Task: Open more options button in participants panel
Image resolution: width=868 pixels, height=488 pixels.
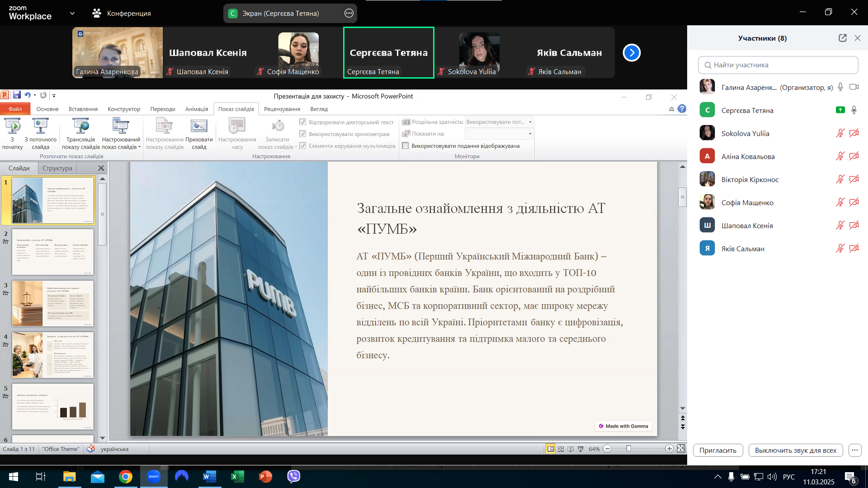Action: (854, 450)
